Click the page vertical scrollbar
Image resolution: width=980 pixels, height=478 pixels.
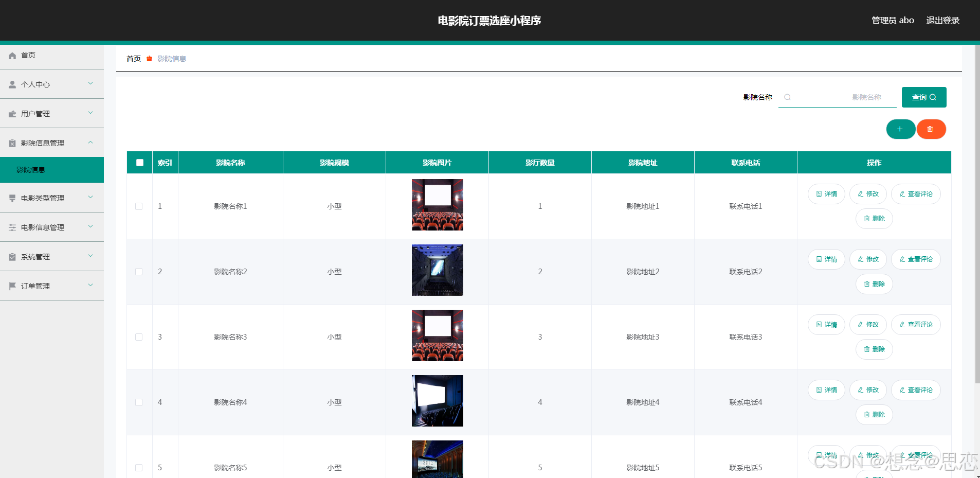tap(977, 214)
